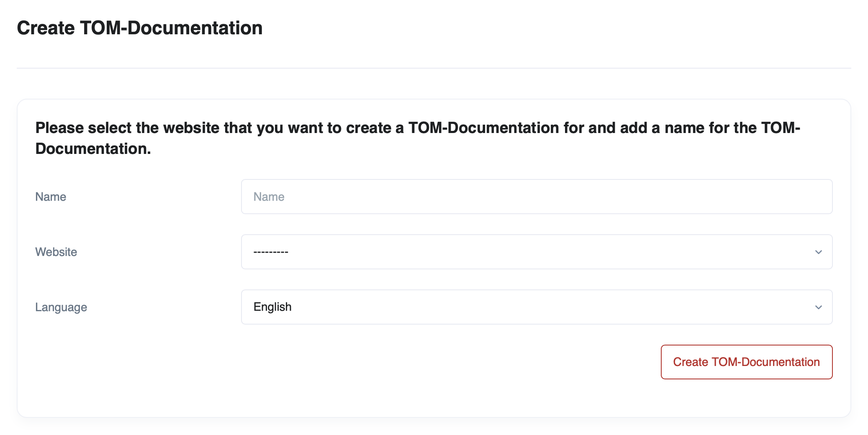Viewport: 868px width, 435px height.
Task: Select the Name field label
Action: pyautogui.click(x=51, y=197)
